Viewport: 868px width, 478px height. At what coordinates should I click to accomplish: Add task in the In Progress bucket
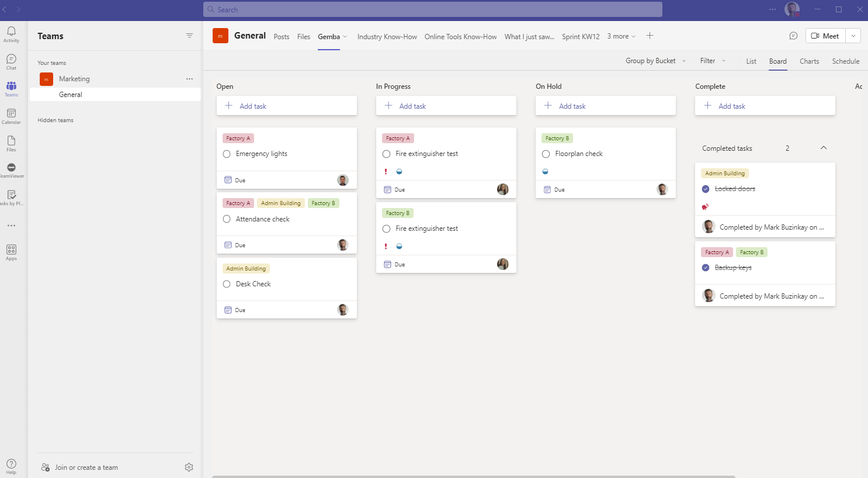446,106
